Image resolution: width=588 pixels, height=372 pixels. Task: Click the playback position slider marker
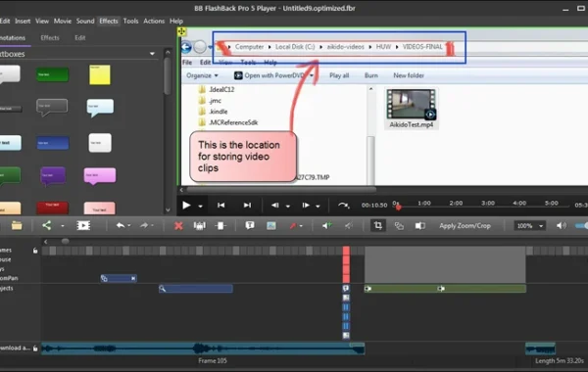(x=398, y=207)
